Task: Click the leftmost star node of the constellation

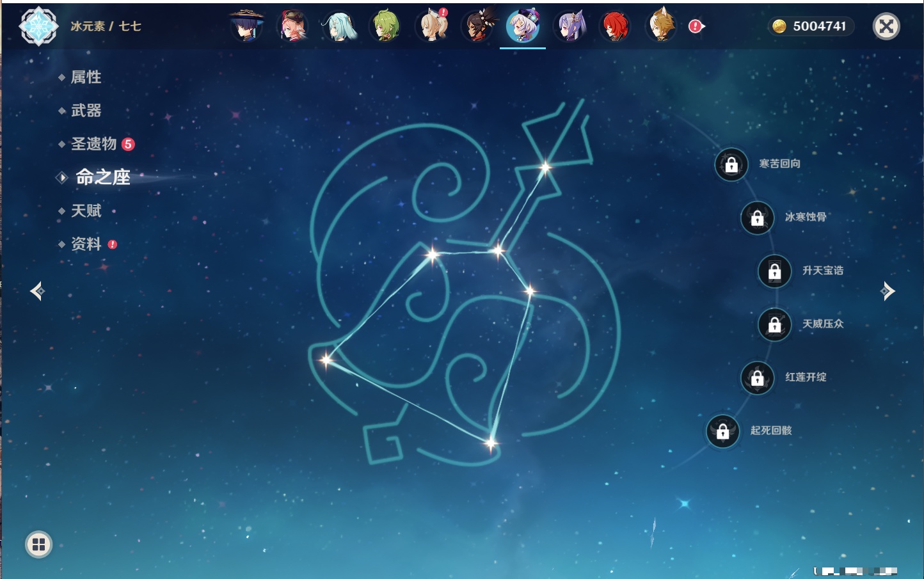Action: click(326, 360)
